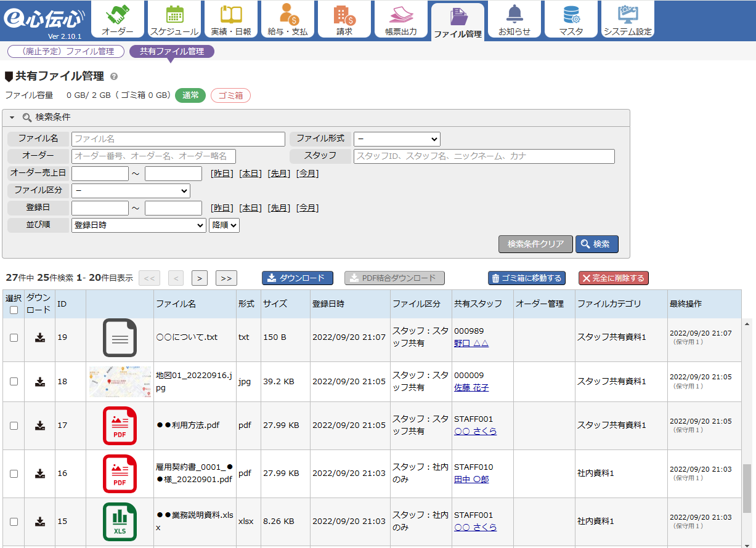Click the e-心伝心 logo
This screenshot has width=756, height=548.
coord(43,20)
